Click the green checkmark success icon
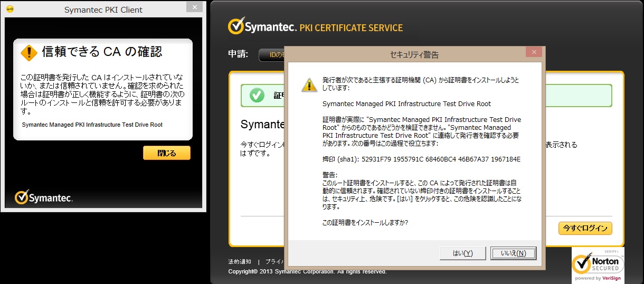This screenshot has width=644, height=284. coord(257,95)
